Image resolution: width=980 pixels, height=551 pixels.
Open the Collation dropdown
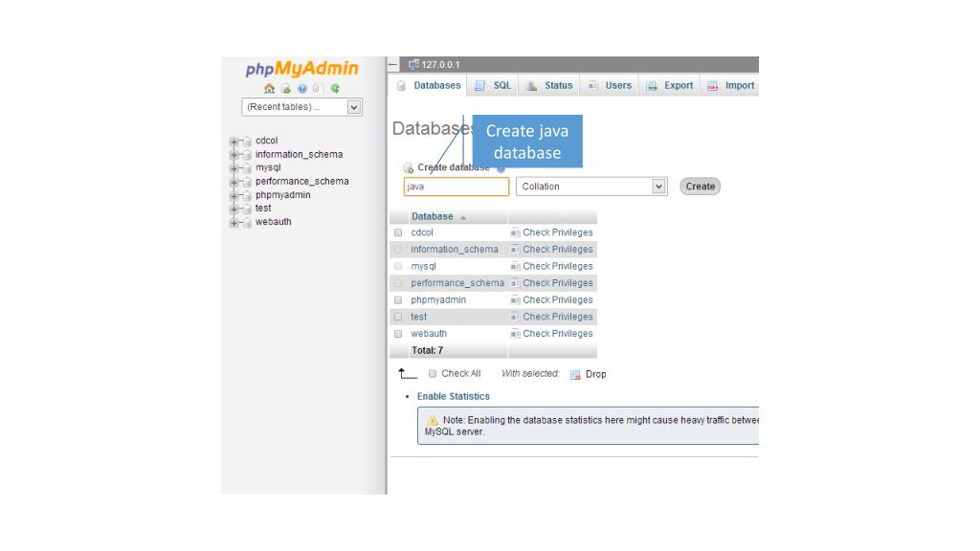(x=591, y=187)
